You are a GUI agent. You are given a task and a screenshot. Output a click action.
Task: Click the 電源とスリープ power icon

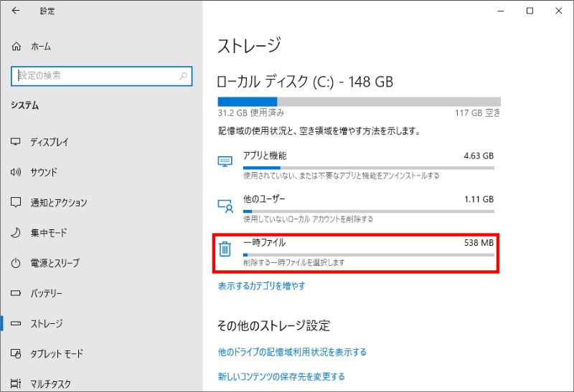(x=15, y=263)
